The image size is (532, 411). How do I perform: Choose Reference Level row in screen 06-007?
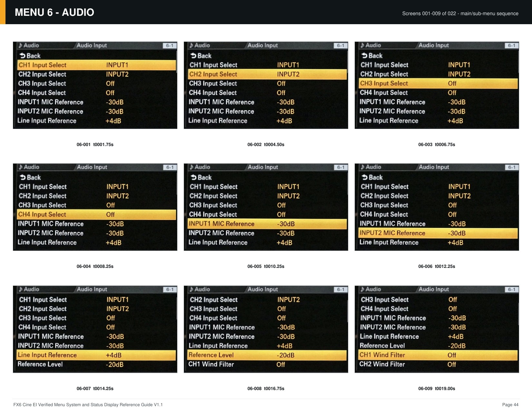tap(96, 365)
